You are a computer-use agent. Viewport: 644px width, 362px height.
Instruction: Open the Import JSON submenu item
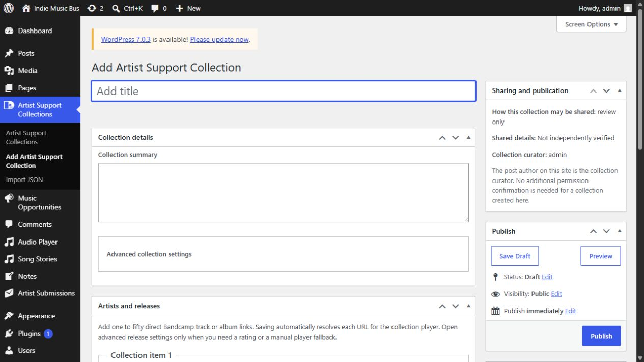[24, 180]
